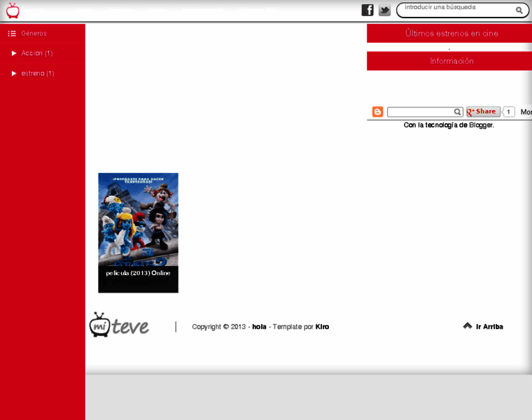Open the Twitter bird icon
Viewport: 532px width, 420px height.
click(384, 10)
